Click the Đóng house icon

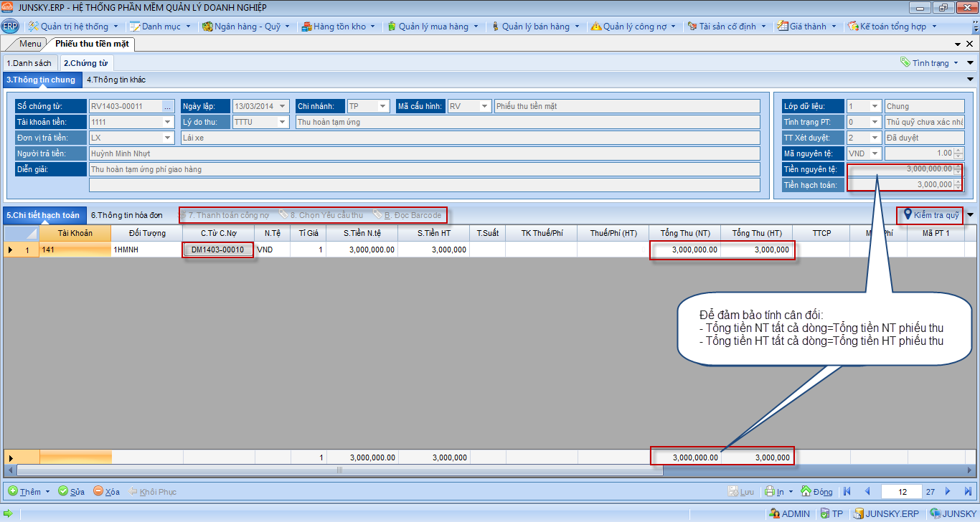[806, 492]
